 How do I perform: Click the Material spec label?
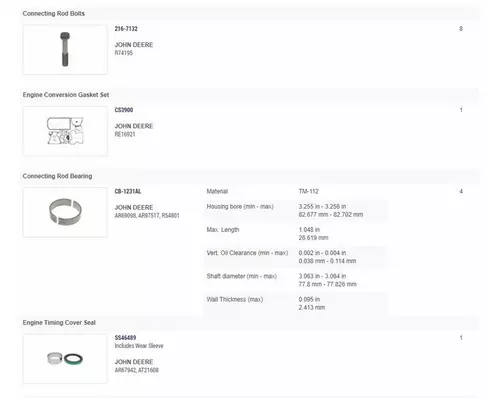point(217,191)
